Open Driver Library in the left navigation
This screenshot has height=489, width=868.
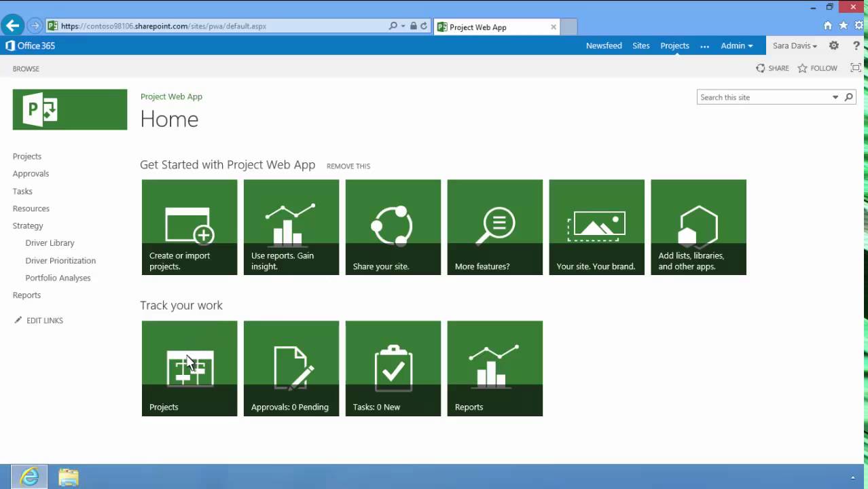50,242
